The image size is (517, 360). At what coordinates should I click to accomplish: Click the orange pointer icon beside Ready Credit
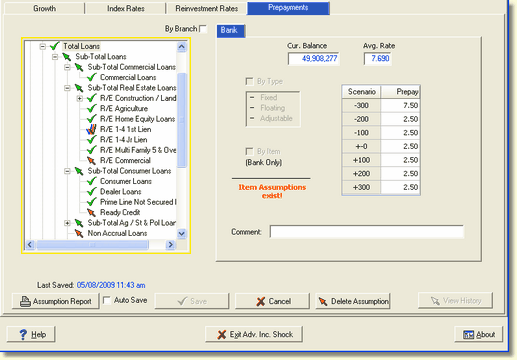click(x=91, y=212)
